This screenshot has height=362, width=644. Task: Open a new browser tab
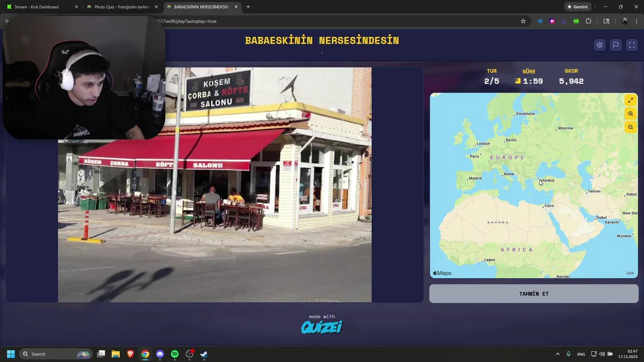coord(248,7)
